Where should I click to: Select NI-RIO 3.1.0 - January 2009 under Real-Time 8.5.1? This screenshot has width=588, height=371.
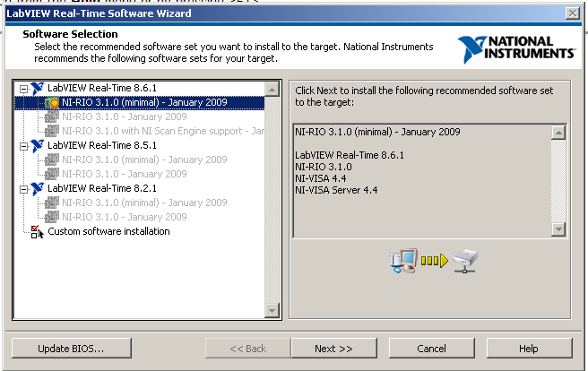pyautogui.click(x=124, y=174)
